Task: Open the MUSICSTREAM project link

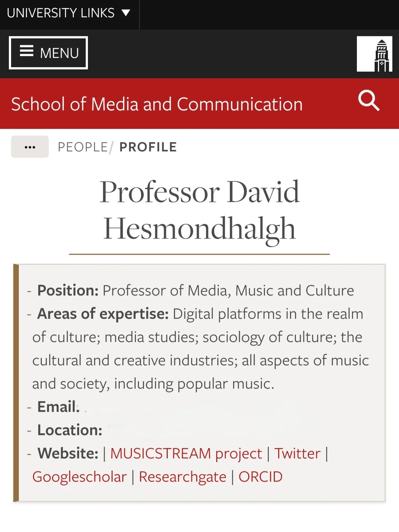Action: pyautogui.click(x=186, y=453)
